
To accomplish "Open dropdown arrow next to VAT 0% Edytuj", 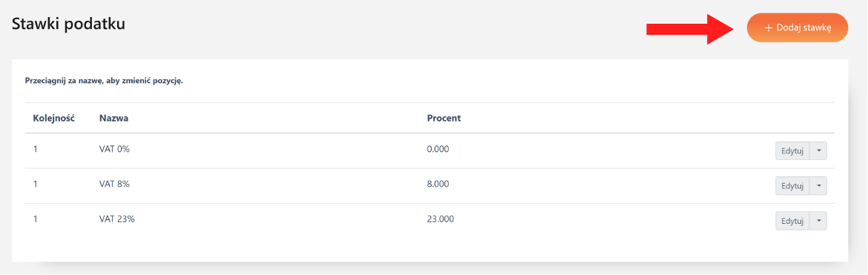I will [818, 151].
